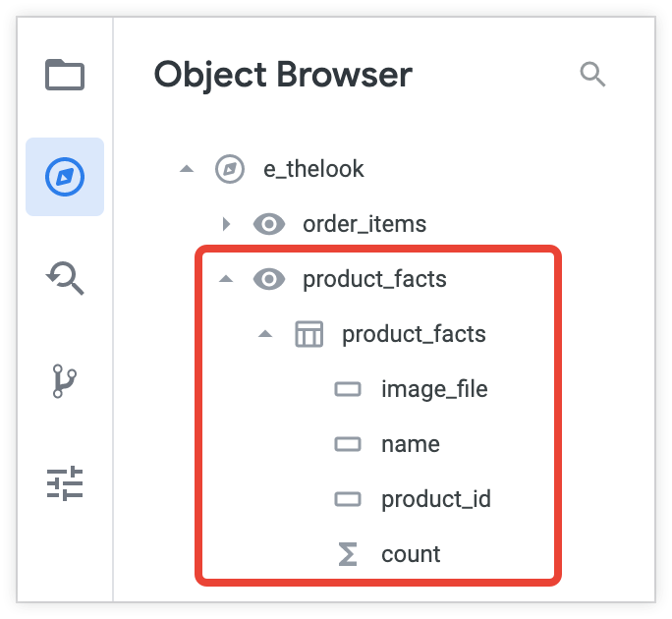Collapse the product_facts explore arrow
Image resolution: width=672 pixels, height=619 pixels.
226,279
